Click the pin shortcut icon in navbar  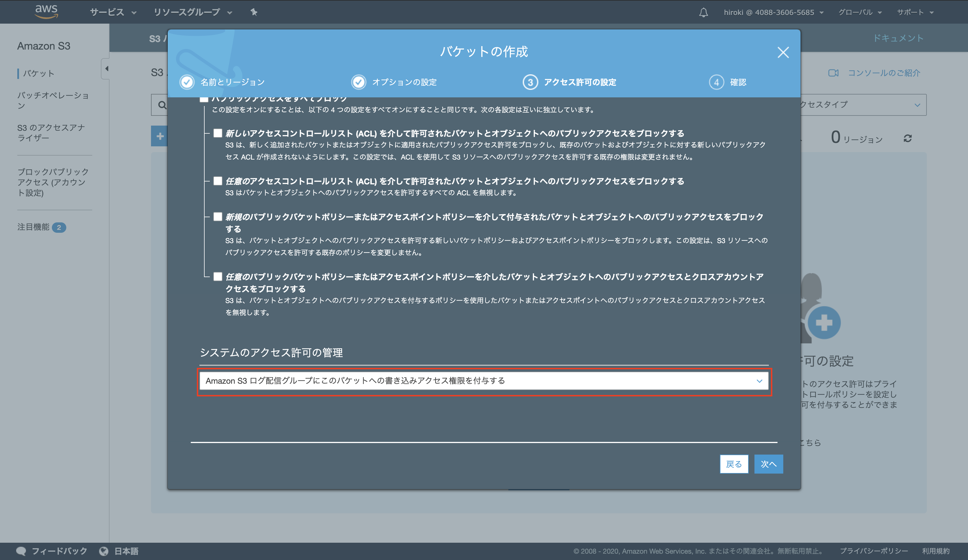click(x=254, y=12)
